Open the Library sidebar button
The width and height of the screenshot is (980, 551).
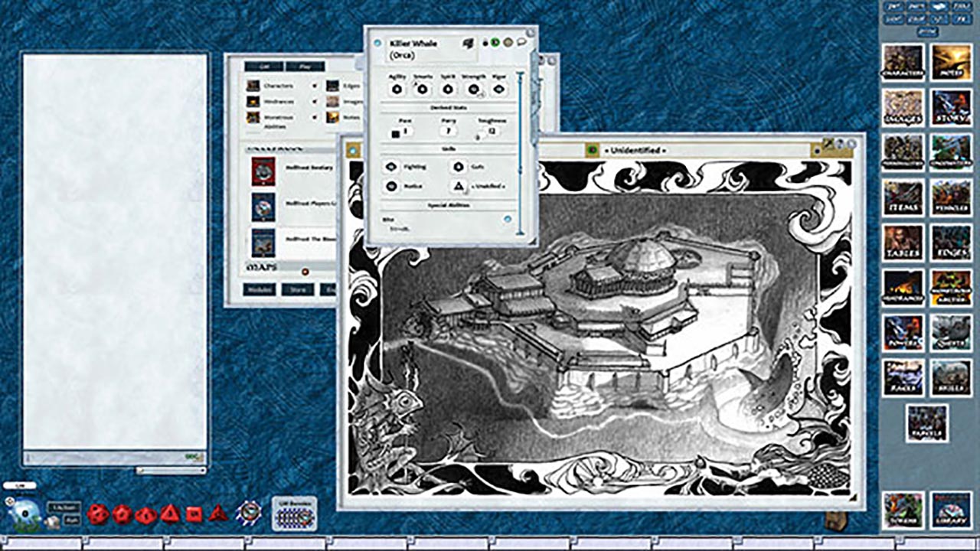click(951, 510)
